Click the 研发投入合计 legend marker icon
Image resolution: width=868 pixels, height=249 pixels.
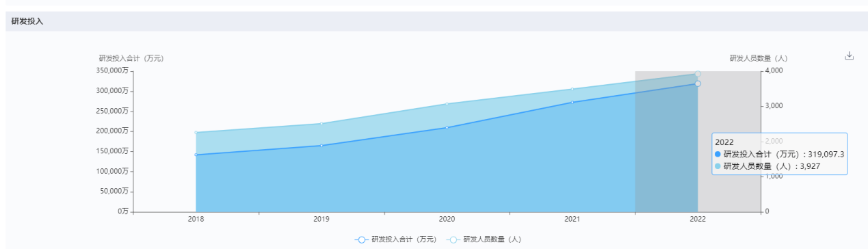click(x=361, y=239)
